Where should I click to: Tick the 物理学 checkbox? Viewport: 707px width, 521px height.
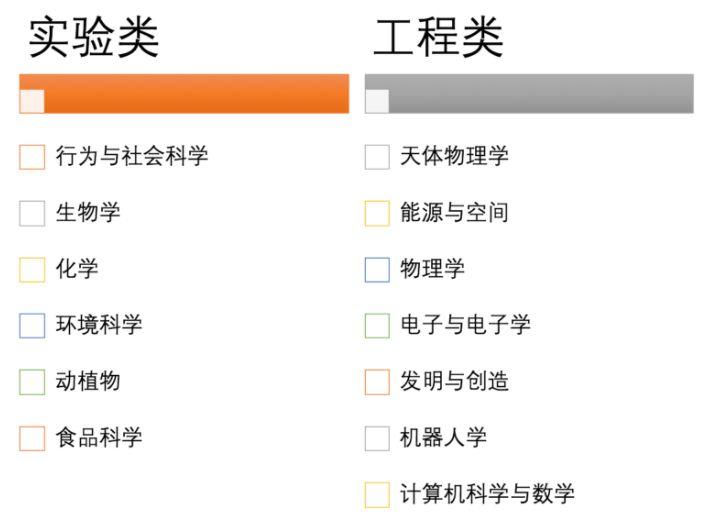point(377,269)
